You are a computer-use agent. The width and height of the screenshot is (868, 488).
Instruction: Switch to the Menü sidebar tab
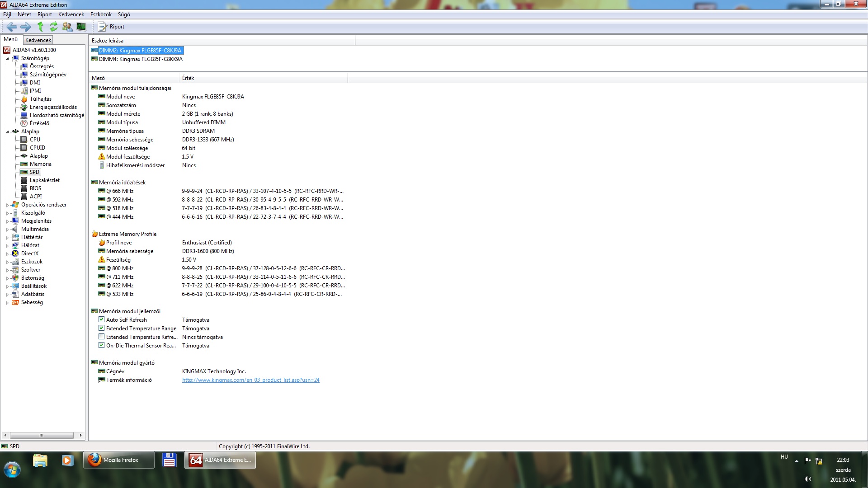[x=11, y=39]
